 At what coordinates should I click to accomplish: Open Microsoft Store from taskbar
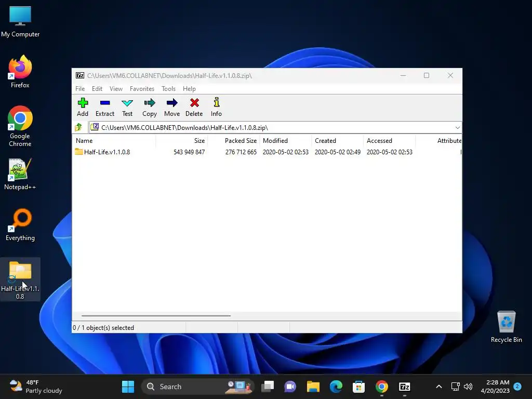(x=358, y=387)
